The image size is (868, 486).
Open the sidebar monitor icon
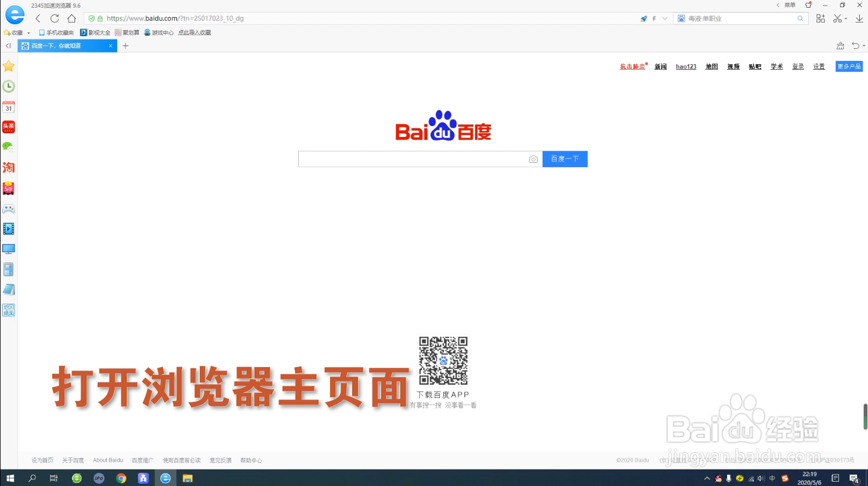9,249
